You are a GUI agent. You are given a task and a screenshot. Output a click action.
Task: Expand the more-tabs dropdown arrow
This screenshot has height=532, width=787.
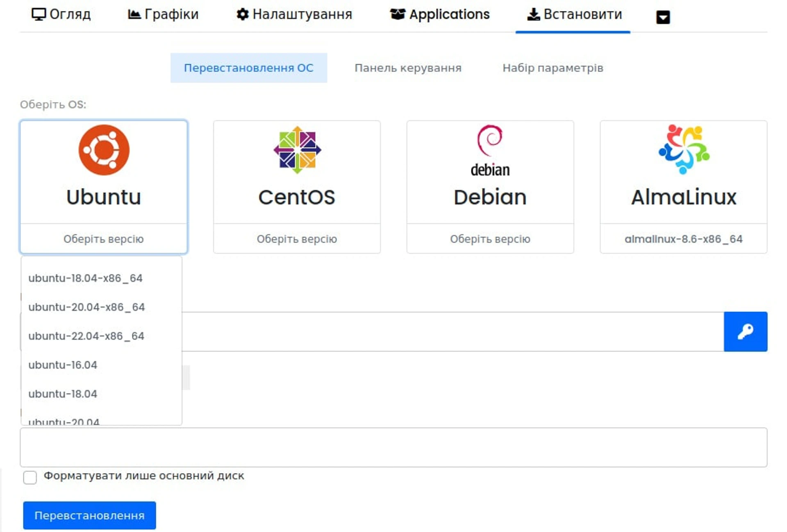(x=663, y=17)
